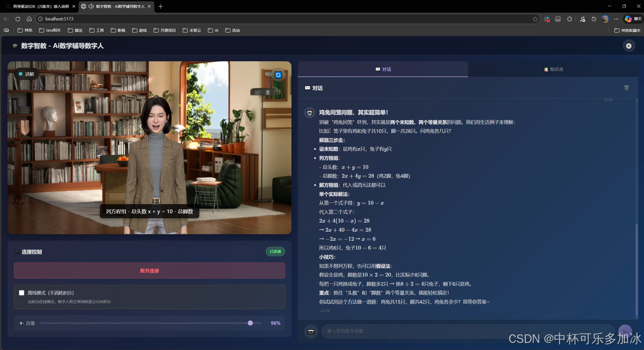Switch to the 知识点 tab

[x=553, y=69]
